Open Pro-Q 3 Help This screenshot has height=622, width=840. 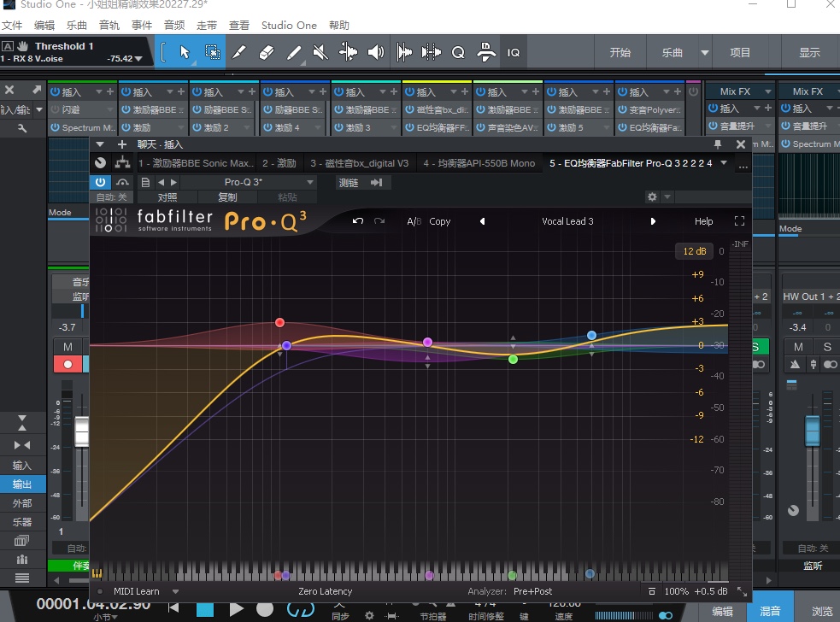pos(703,221)
